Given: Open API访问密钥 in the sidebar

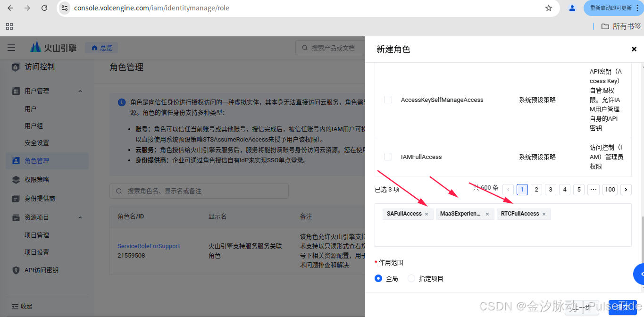Looking at the screenshot, I should pyautogui.click(x=42, y=270).
